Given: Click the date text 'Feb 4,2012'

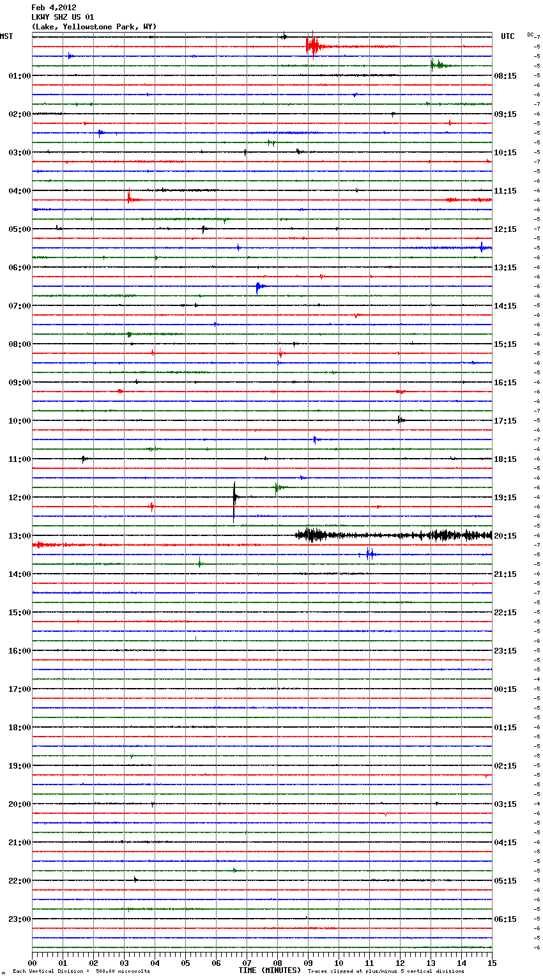Looking at the screenshot, I should coord(54,8).
